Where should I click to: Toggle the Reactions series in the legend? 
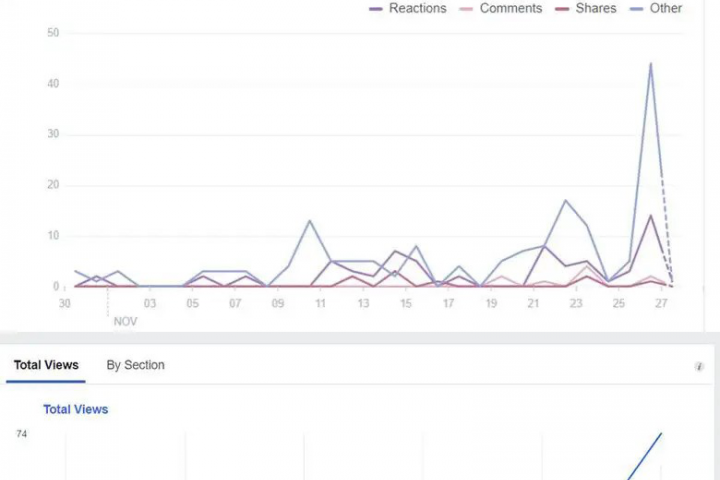click(x=417, y=9)
